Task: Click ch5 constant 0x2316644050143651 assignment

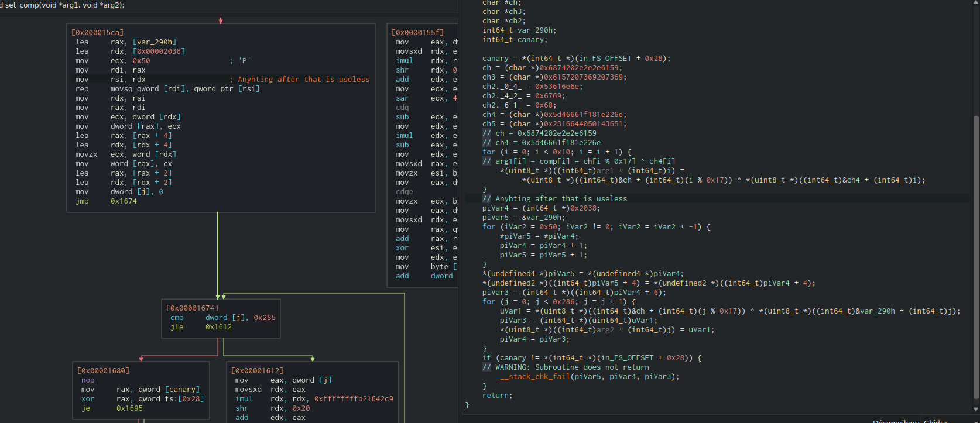Action: tap(554, 124)
